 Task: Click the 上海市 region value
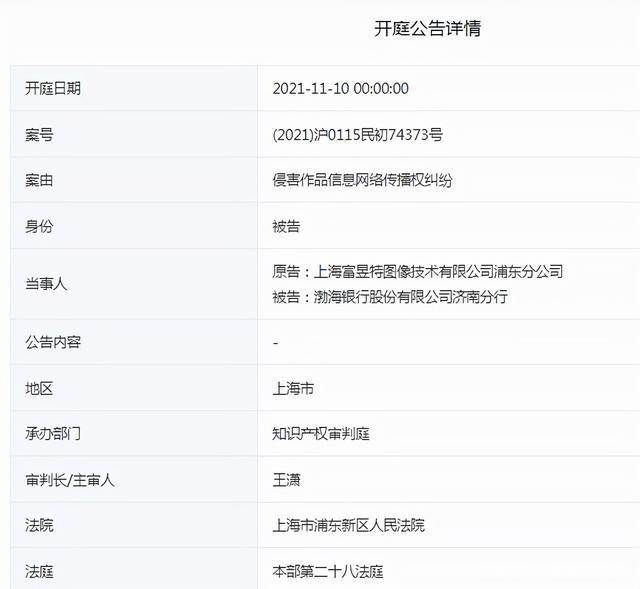tap(293, 388)
